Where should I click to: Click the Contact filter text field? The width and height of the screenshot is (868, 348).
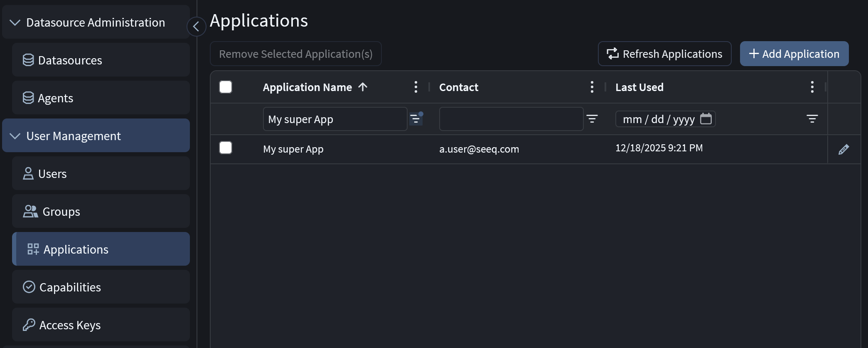pyautogui.click(x=511, y=119)
